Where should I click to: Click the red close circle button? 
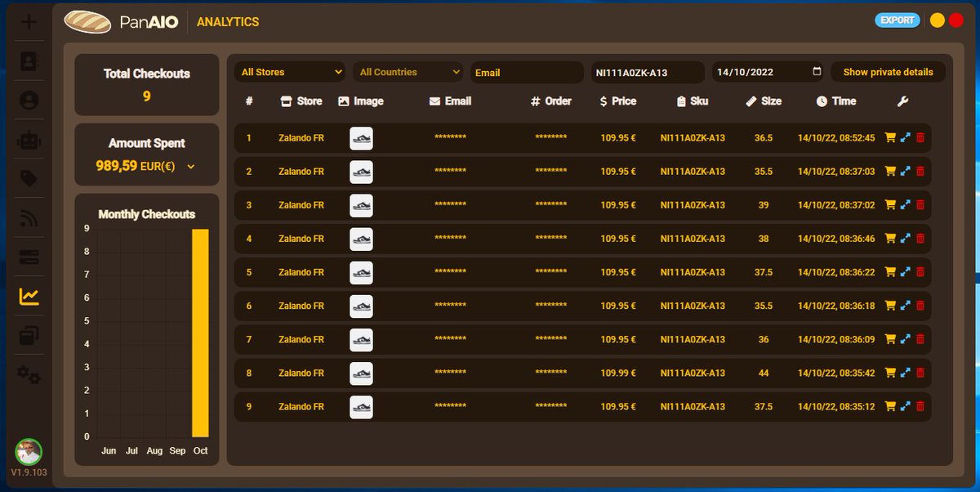coord(956,20)
